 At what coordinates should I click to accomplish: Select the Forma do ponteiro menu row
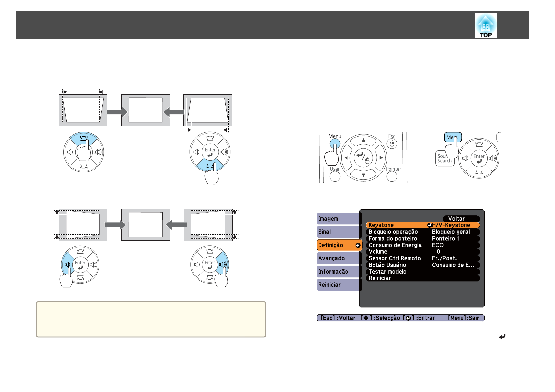pyautogui.click(x=423, y=238)
